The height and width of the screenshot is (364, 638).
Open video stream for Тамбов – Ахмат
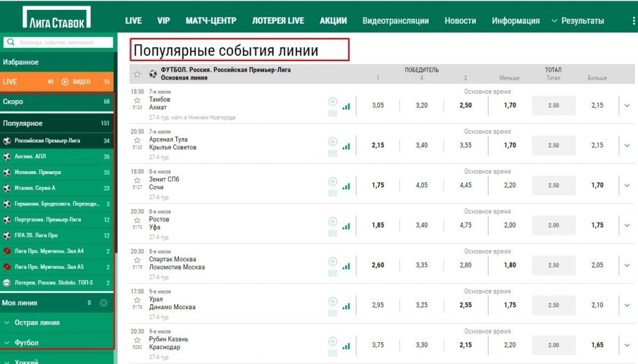(x=333, y=101)
